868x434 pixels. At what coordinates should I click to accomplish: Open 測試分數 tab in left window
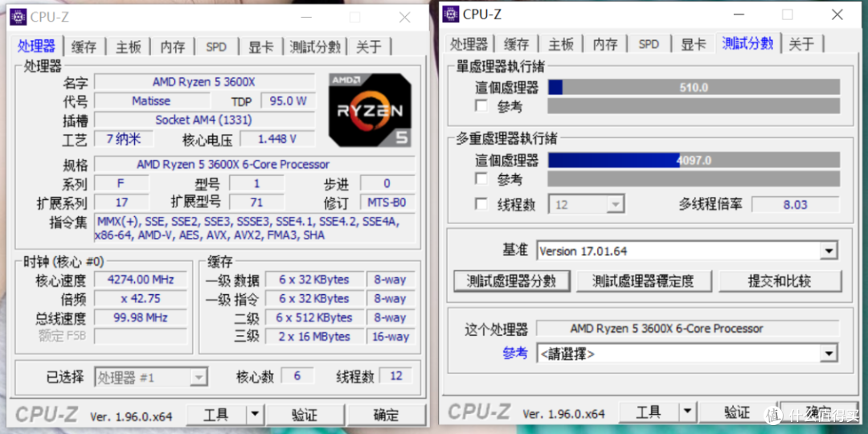(x=315, y=47)
